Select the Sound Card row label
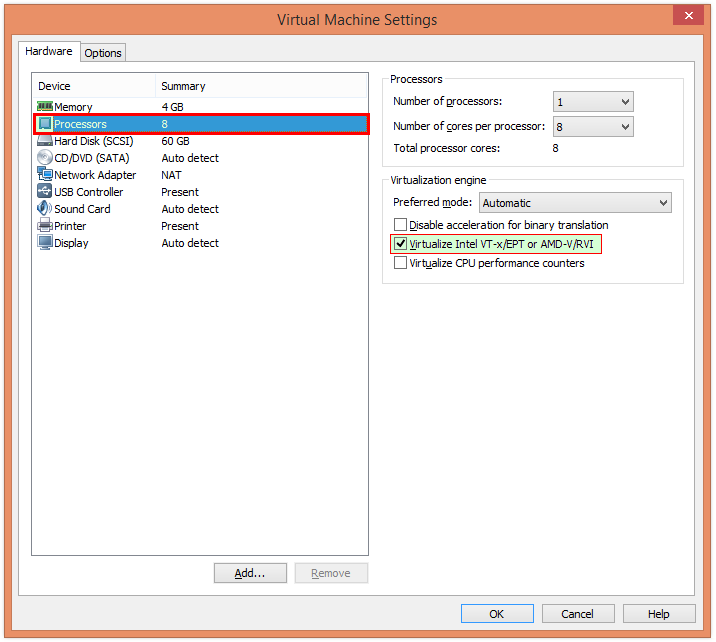Viewport: 716px width, 642px height. click(x=82, y=209)
